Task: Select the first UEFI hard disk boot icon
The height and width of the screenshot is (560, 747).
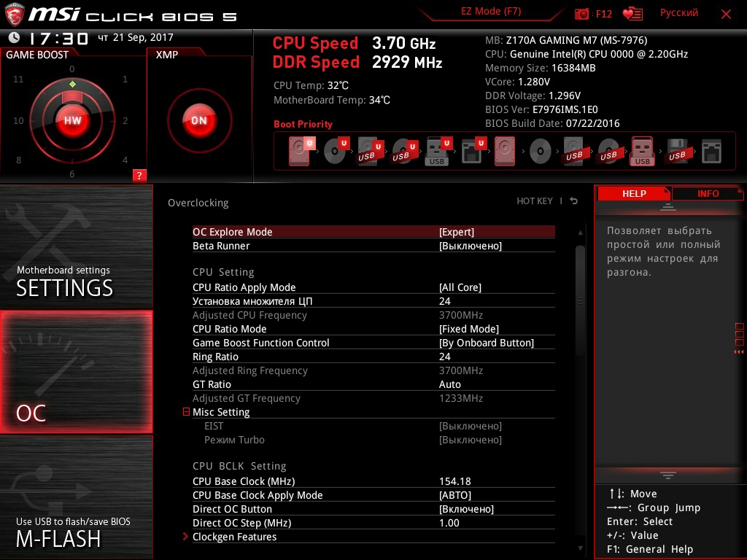Action: 301,151
